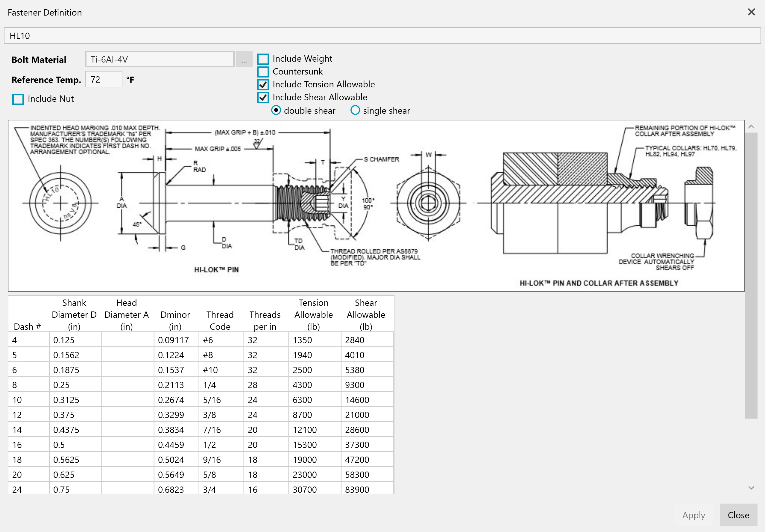
Task: Select Dash # cell with value 4
Action: point(29,340)
